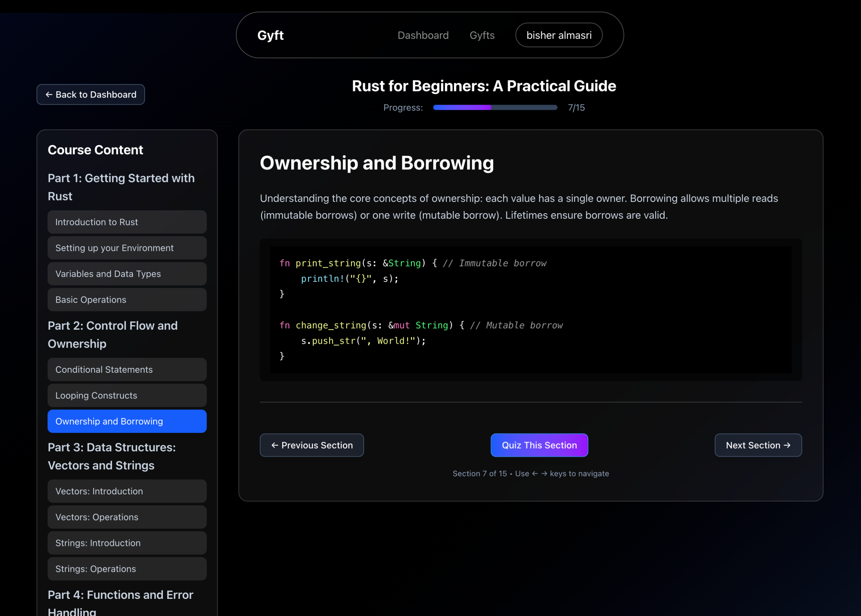Image resolution: width=861 pixels, height=616 pixels.
Task: Click the course progress bar
Action: click(495, 108)
